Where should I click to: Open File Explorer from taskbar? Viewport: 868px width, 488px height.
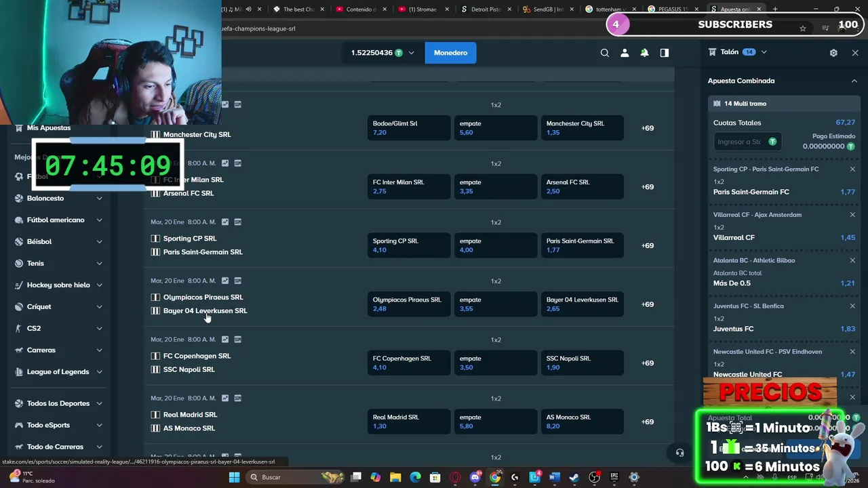(x=395, y=477)
